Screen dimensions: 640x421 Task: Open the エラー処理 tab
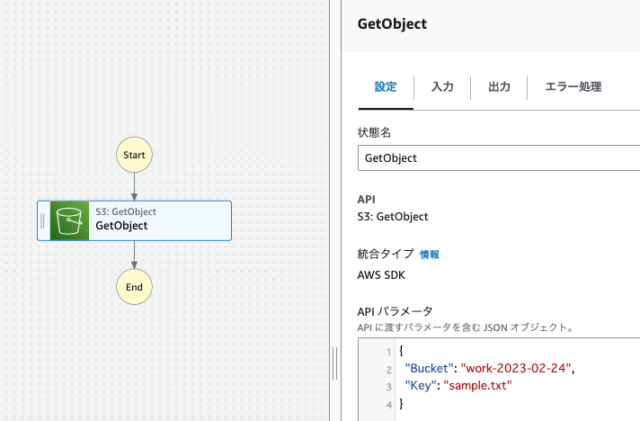click(573, 87)
